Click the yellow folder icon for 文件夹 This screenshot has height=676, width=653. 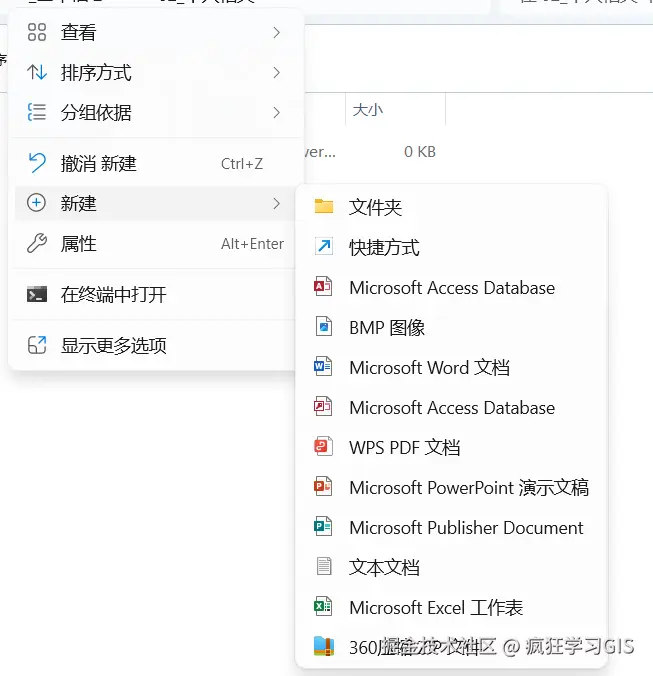[x=324, y=207]
